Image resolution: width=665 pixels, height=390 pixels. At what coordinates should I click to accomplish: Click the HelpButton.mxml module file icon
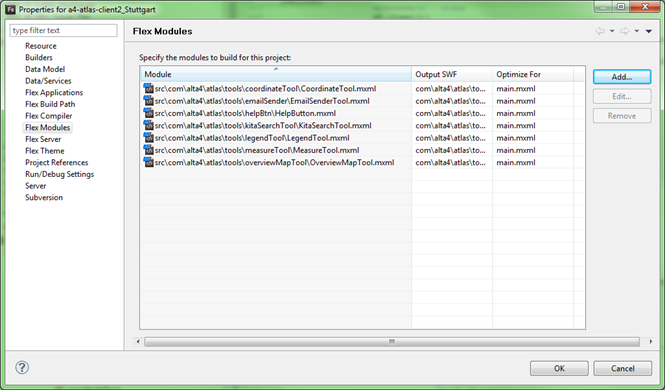(x=148, y=113)
